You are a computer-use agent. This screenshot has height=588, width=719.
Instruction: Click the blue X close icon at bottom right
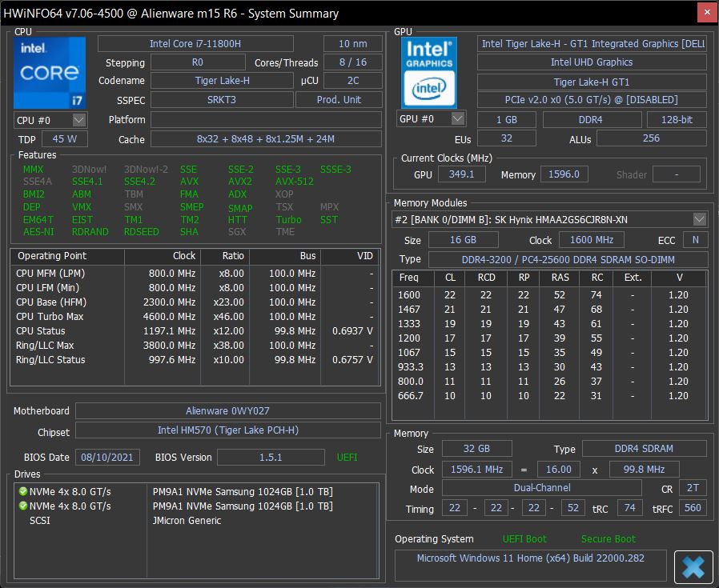pyautogui.click(x=693, y=567)
